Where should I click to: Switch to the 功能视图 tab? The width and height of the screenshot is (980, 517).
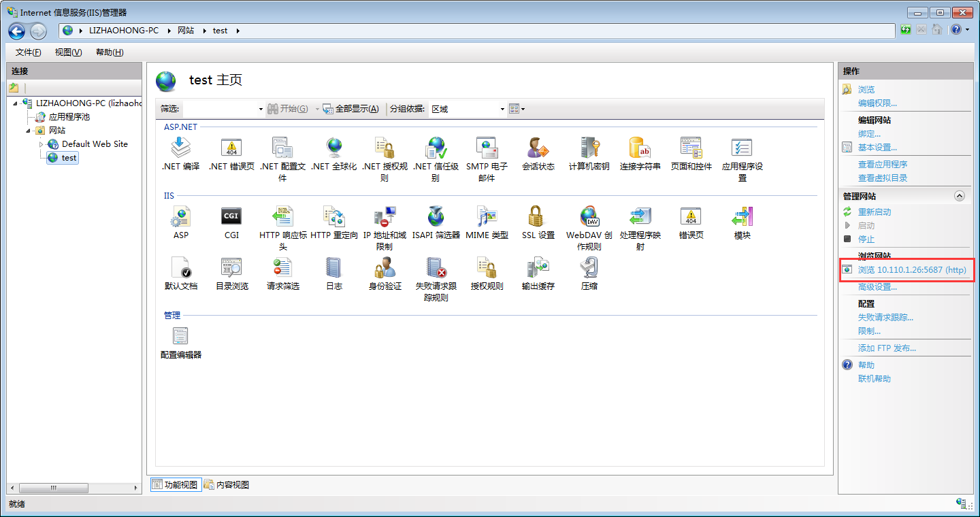(176, 485)
